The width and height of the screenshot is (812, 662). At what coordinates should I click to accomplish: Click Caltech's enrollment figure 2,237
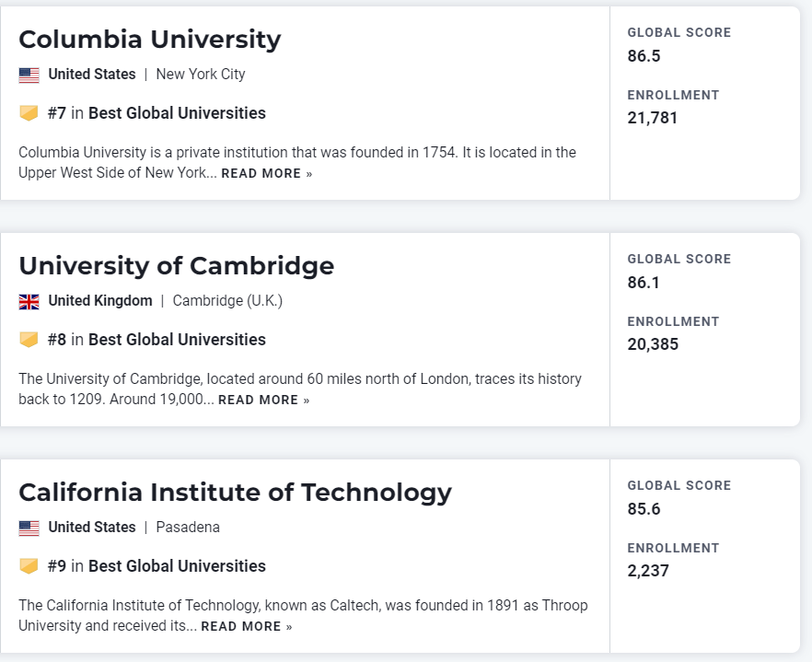pos(648,571)
